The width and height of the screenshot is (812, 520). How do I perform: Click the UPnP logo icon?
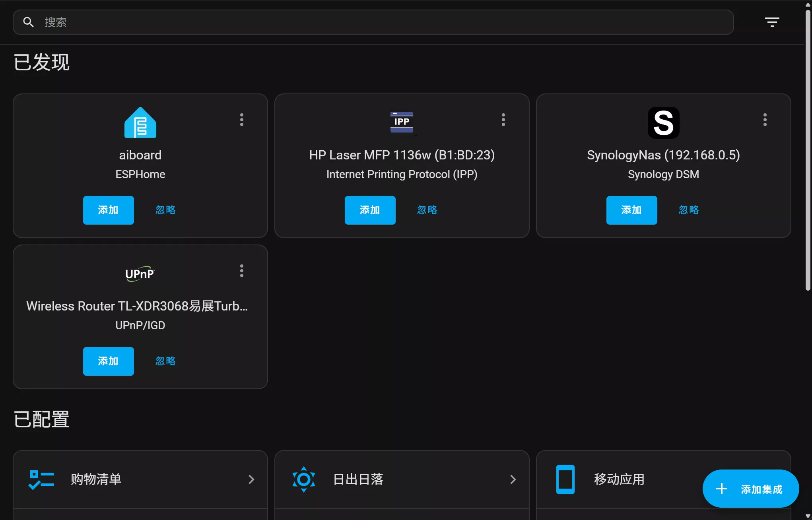140,274
